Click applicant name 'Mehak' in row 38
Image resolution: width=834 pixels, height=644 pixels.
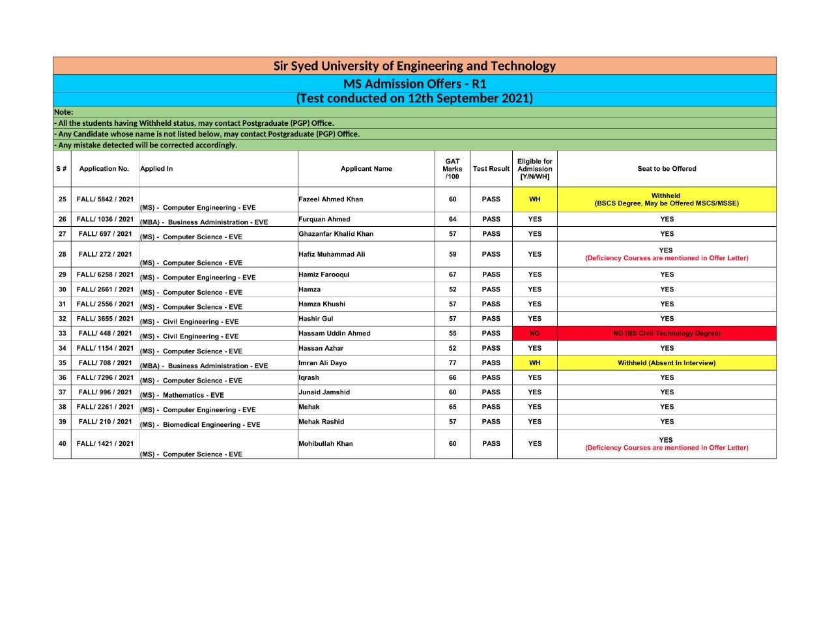coord(309,407)
